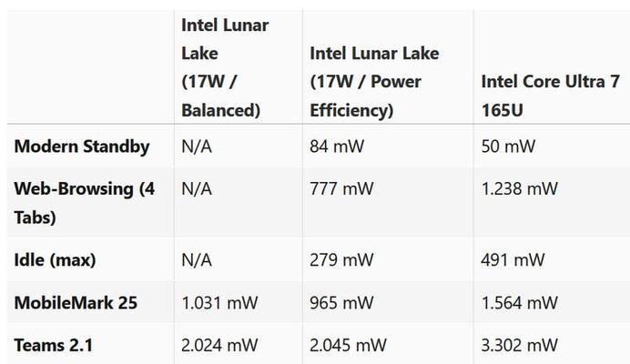Screen dimensions: 630x364
Task: Click the Teams 2.1 row header
Action: pyautogui.click(x=54, y=345)
